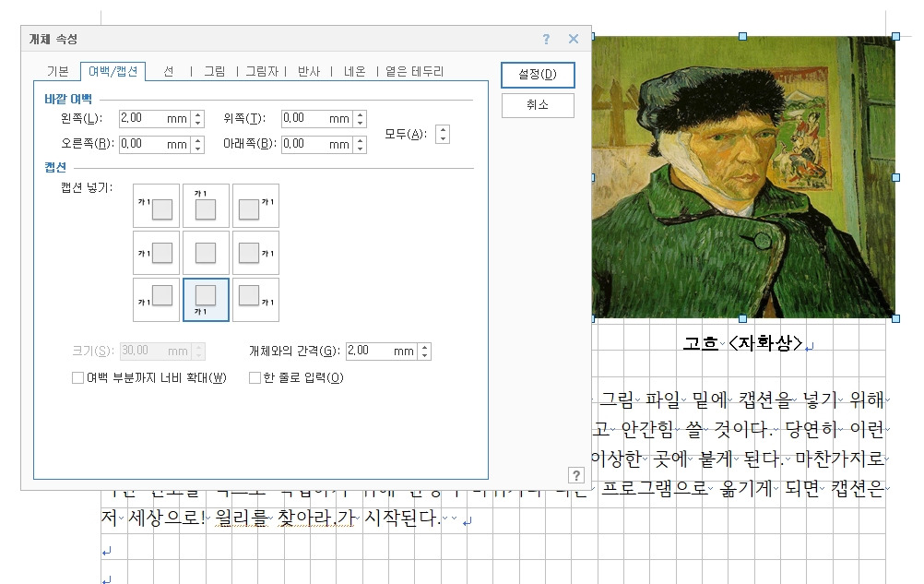This screenshot has width=924, height=584.
Task: Confirm with the 설정(D) button
Action: [538, 75]
